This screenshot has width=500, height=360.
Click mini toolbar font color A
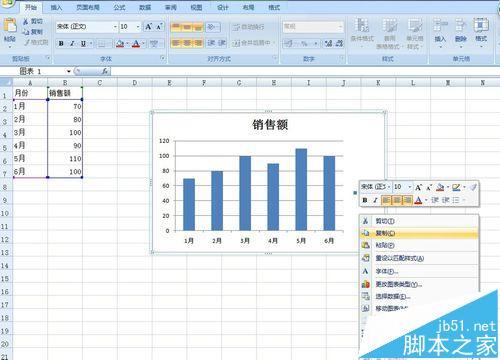point(418,200)
